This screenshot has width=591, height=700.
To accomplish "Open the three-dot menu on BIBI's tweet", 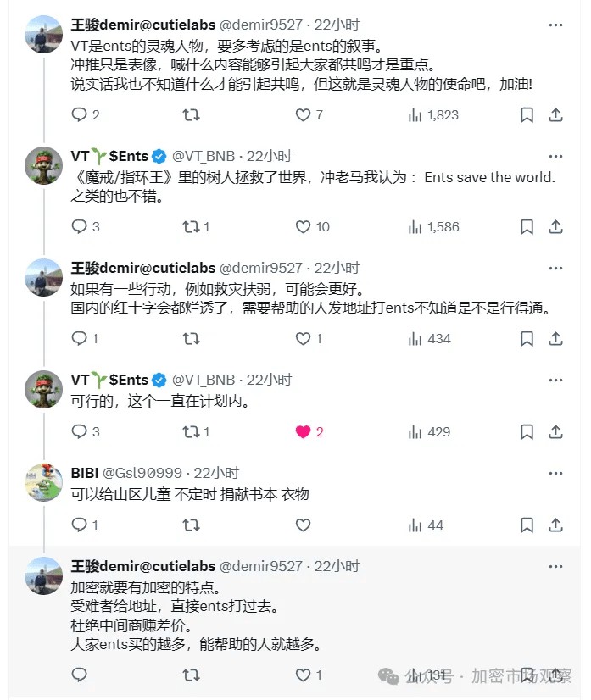I will tap(555, 473).
